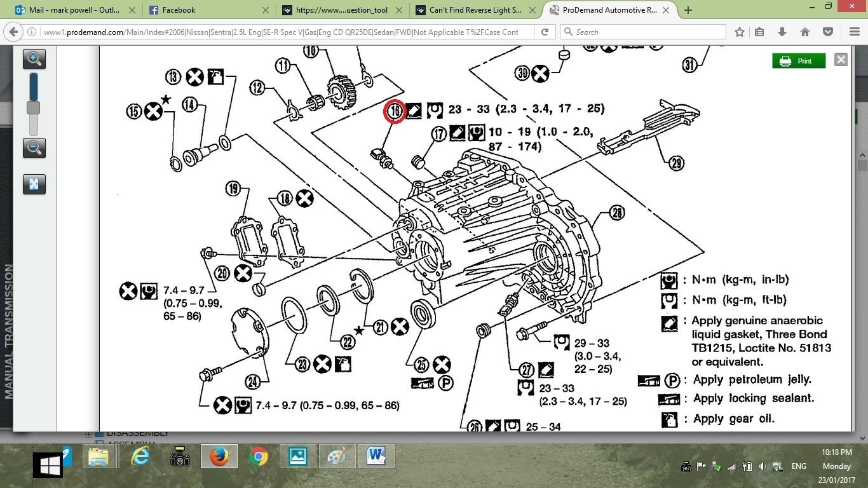Click the 'Apply locking sealant.' legend text
This screenshot has width=868, height=488.
754,398
